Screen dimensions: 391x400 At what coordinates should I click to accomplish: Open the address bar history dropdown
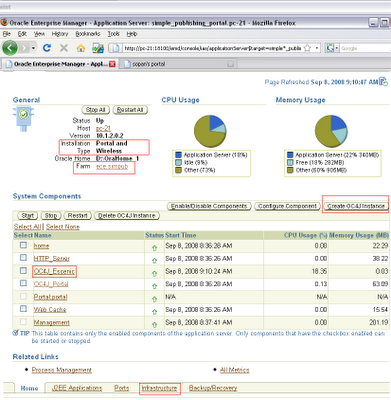click(x=316, y=48)
